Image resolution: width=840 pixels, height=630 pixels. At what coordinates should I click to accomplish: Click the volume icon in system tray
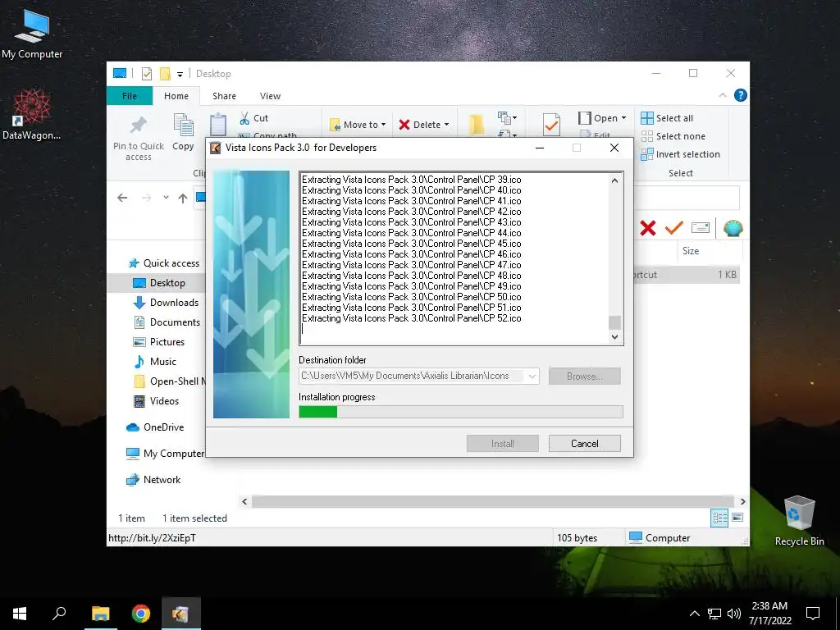pos(734,614)
